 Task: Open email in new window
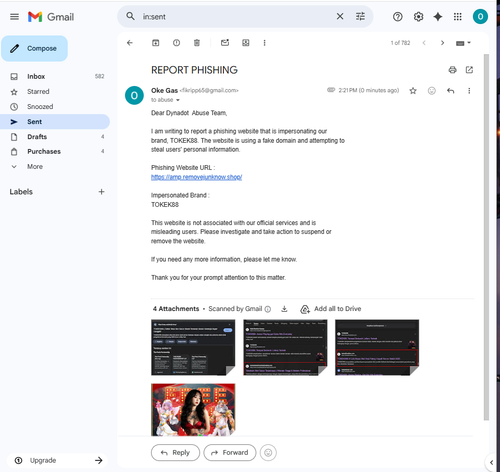tap(469, 70)
